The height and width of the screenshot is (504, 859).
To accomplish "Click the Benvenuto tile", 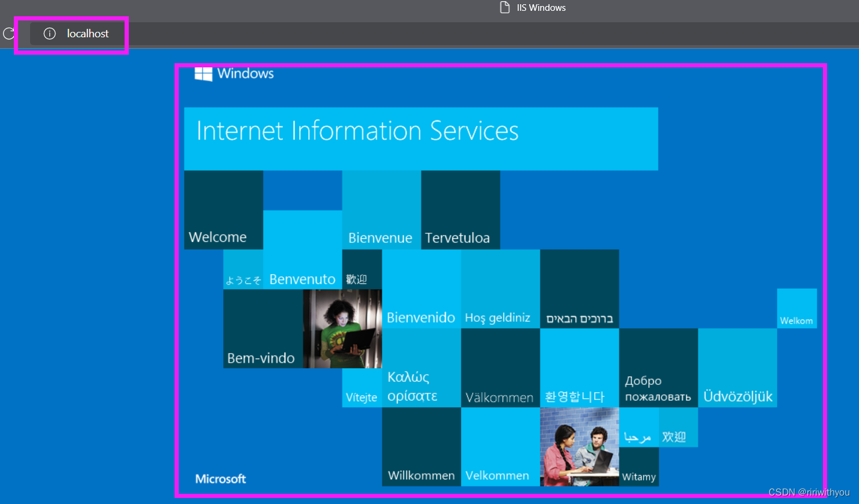I will 303,250.
